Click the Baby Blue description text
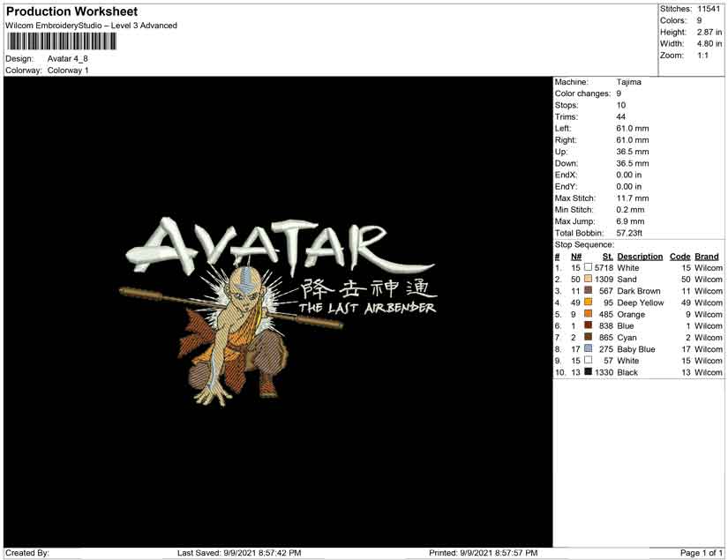This screenshot has height=560, width=728. click(x=636, y=349)
